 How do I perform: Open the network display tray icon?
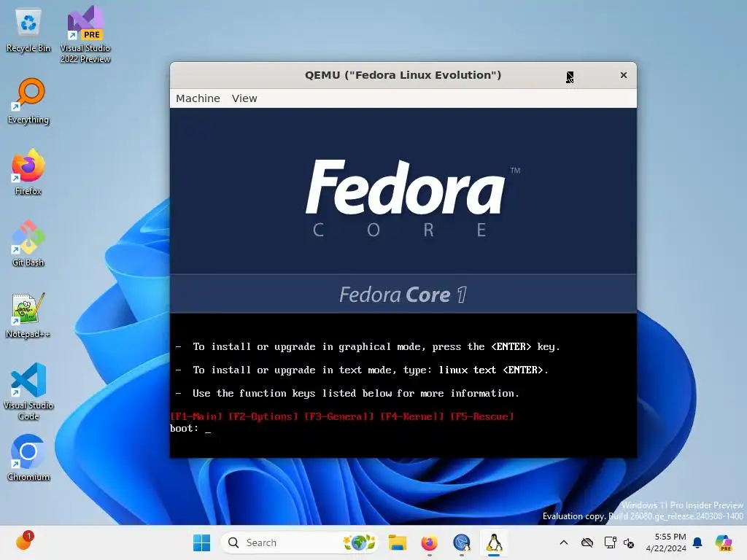[x=610, y=542]
